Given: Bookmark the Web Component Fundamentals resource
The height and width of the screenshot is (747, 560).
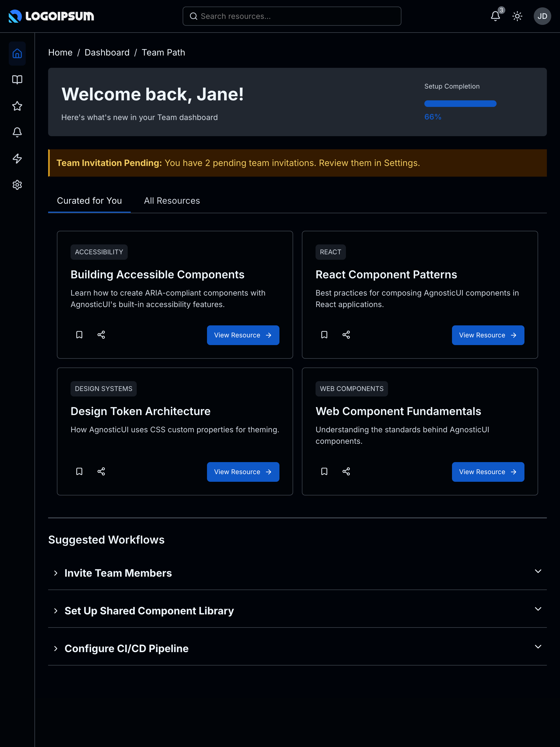Looking at the screenshot, I should (x=324, y=471).
